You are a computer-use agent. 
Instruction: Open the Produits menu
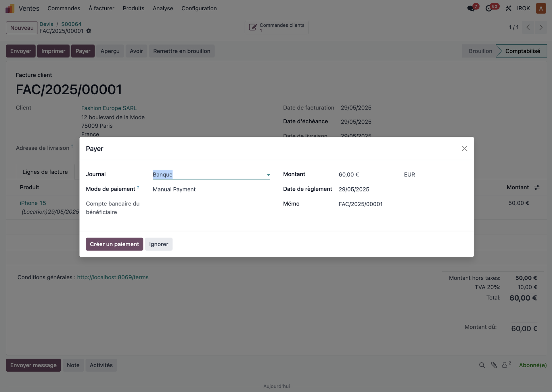click(133, 8)
